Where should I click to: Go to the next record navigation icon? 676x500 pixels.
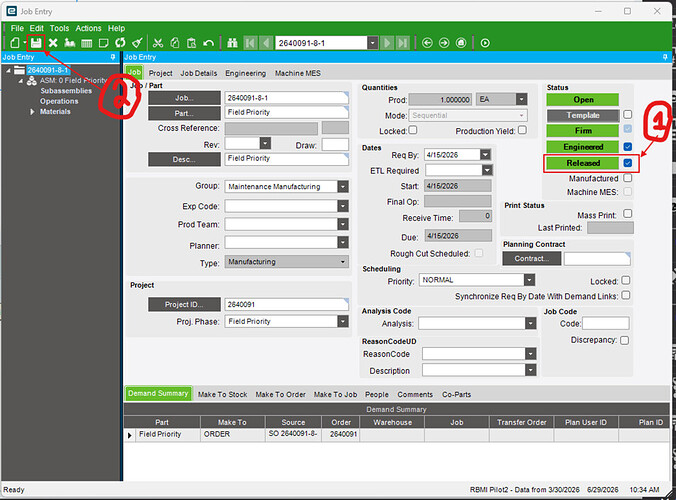[387, 43]
